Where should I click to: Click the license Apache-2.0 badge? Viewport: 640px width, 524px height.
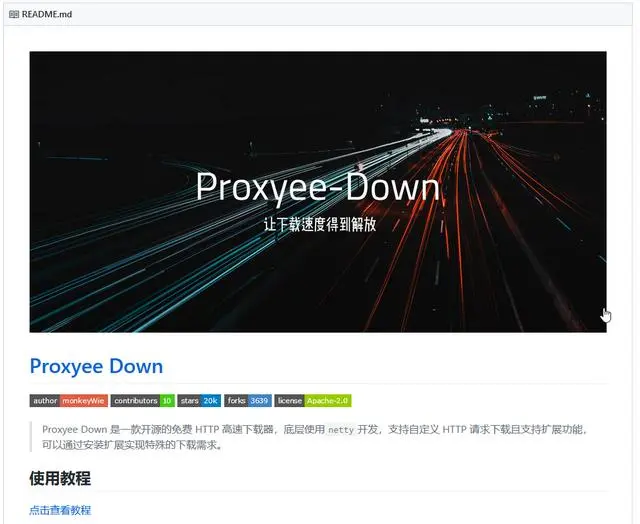(x=313, y=401)
